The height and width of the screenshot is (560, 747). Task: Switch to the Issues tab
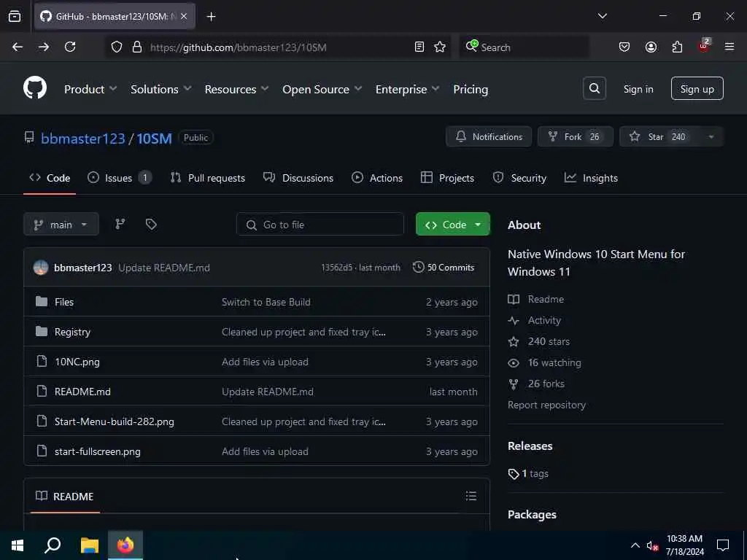[120, 178]
